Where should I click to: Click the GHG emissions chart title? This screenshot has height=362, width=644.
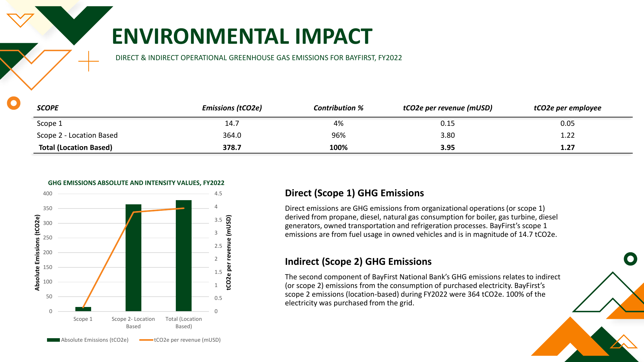pyautogui.click(x=136, y=183)
